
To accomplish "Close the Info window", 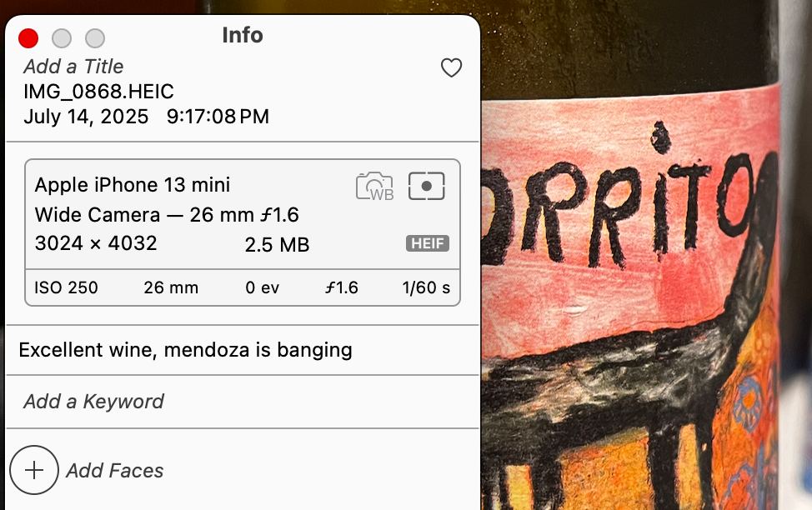I will click(28, 38).
